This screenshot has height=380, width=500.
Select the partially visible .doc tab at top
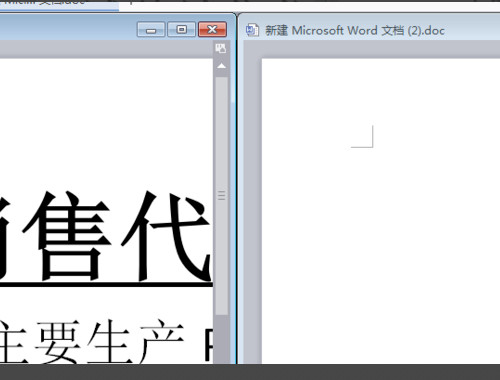[x=59, y=5]
